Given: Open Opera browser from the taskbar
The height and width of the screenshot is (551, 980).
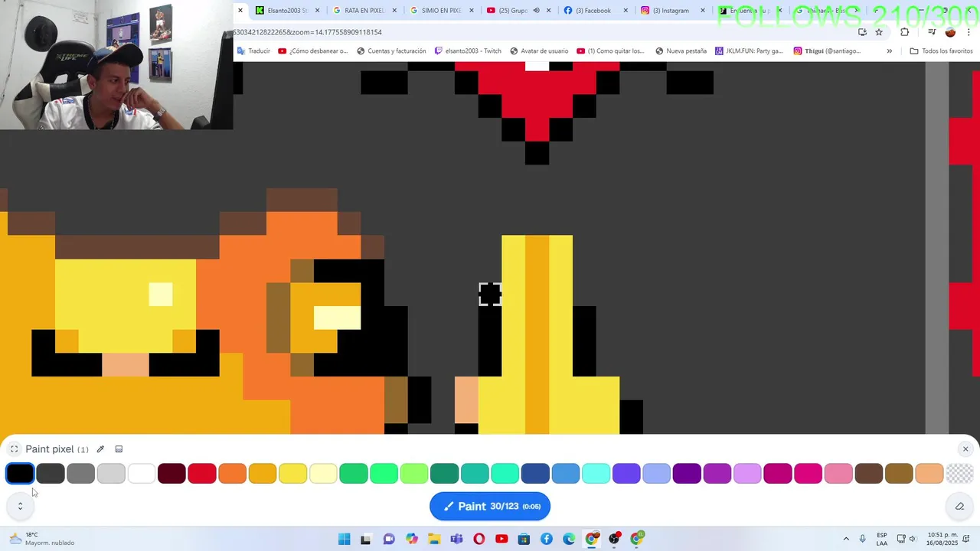Looking at the screenshot, I should (479, 540).
